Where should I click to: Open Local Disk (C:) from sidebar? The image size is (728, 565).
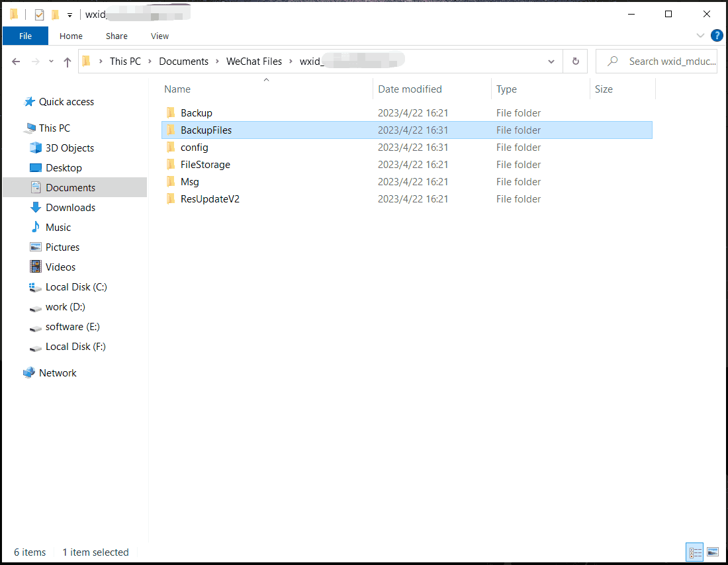[x=74, y=286]
